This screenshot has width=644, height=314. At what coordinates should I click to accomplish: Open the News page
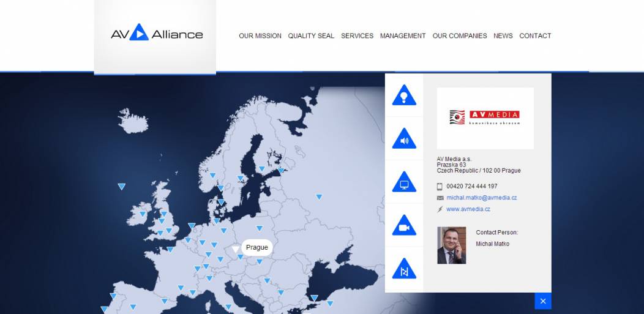pyautogui.click(x=503, y=36)
